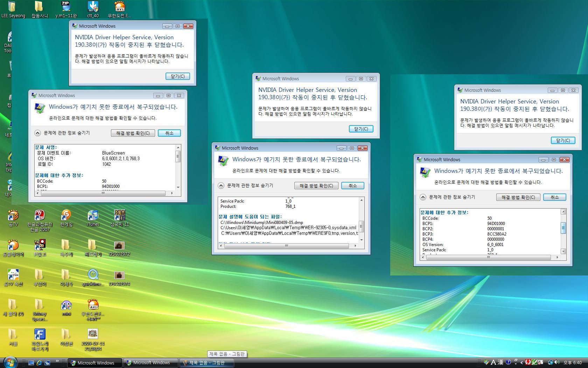
Task: Click horizontal scroll right arrow in Minidump box
Action: click(355, 246)
